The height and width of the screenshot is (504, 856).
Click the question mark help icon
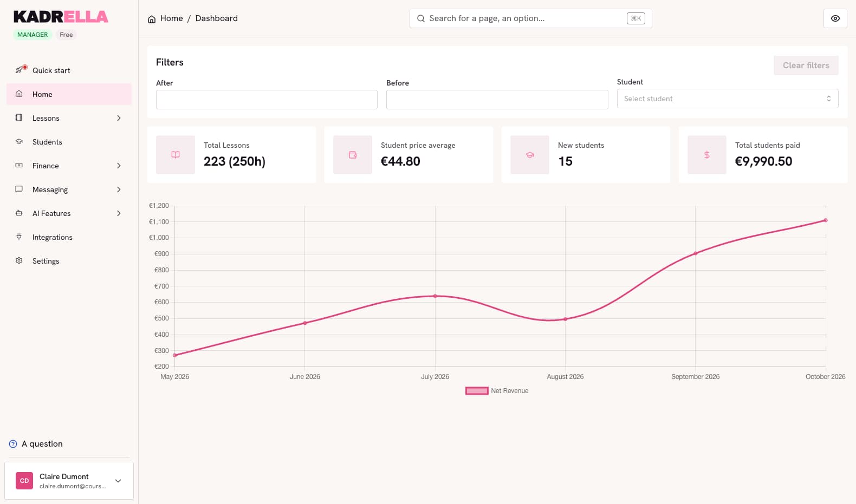[x=13, y=444]
